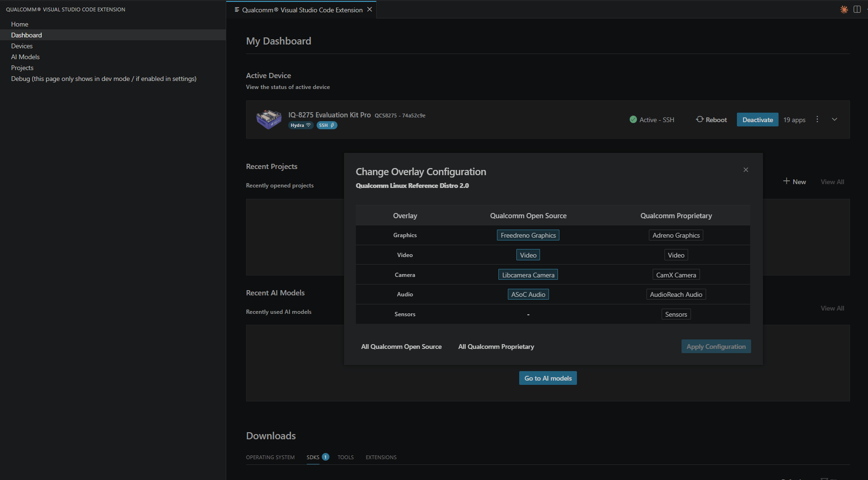Select proprietary Sensors option
The image size is (868, 480).
[676, 314]
